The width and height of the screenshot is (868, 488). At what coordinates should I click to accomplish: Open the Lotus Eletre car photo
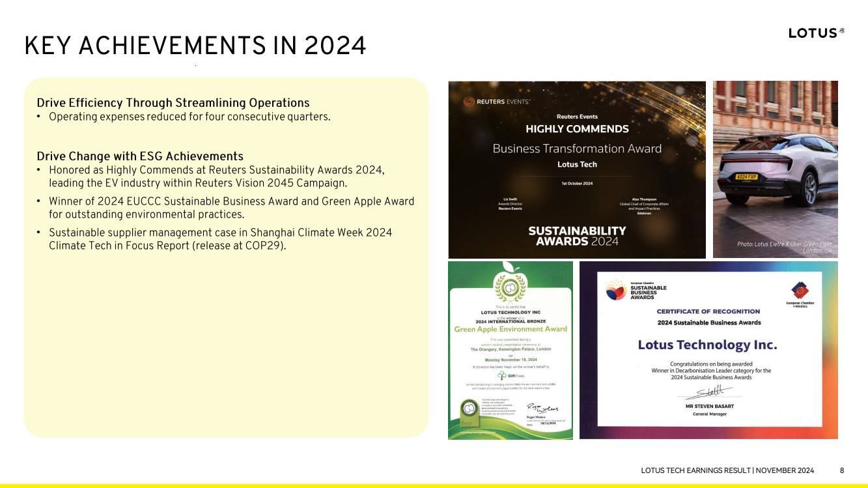(x=776, y=169)
